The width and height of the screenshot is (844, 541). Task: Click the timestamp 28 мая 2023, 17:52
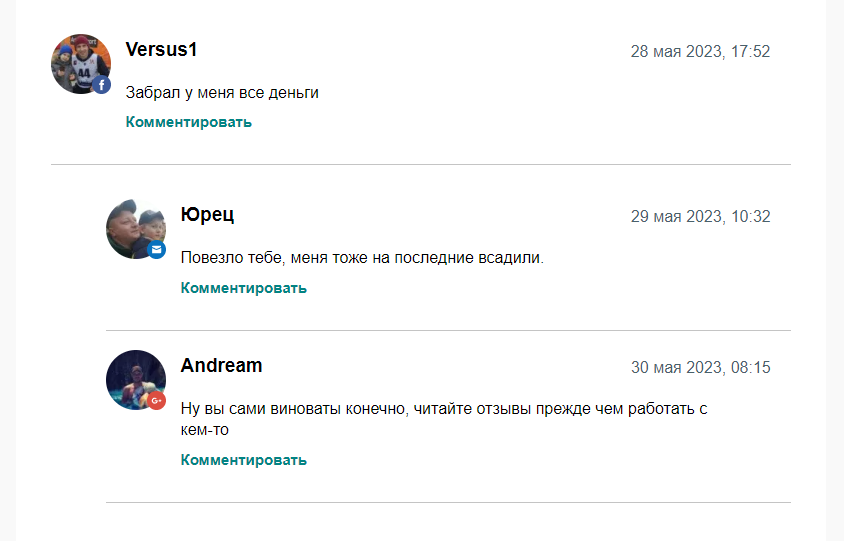[x=700, y=52]
